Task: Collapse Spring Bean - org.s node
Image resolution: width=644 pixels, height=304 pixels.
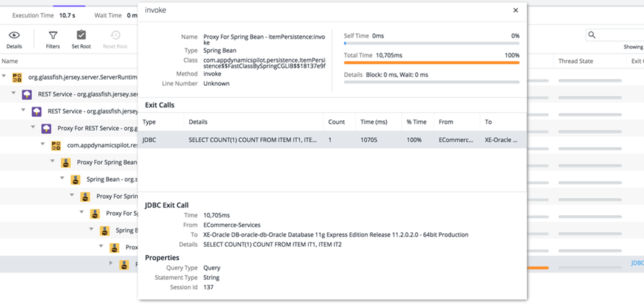Action: pos(62,178)
